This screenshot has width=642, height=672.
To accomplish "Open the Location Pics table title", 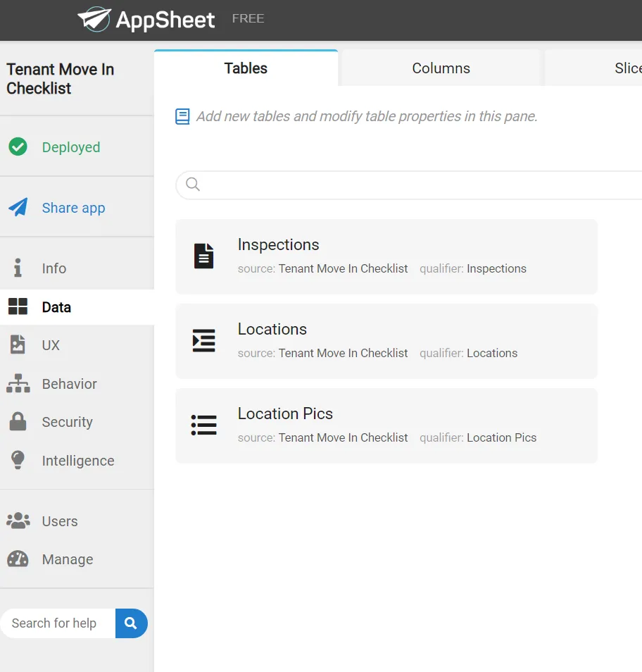I will [x=285, y=413].
